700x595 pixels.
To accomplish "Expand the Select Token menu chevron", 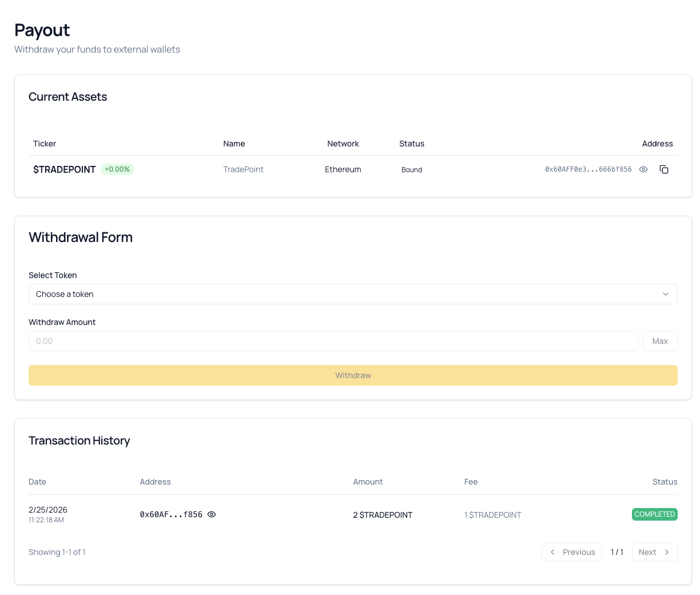I will (x=665, y=293).
